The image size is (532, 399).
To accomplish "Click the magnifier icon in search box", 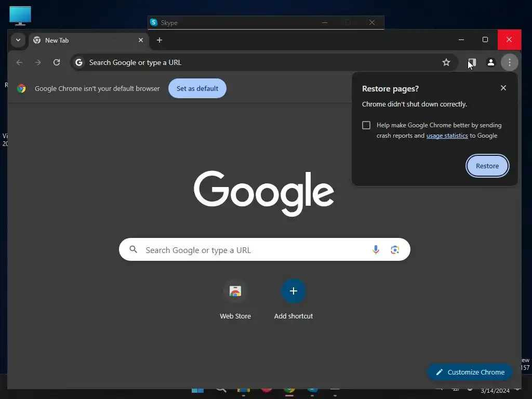I will tap(134, 250).
